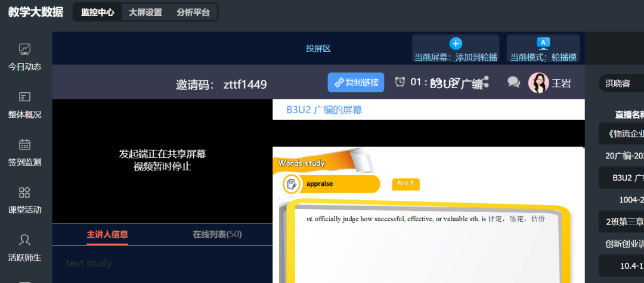The image size is (644, 283).
Task: Click 王岩's profile avatar
Action: [x=538, y=83]
